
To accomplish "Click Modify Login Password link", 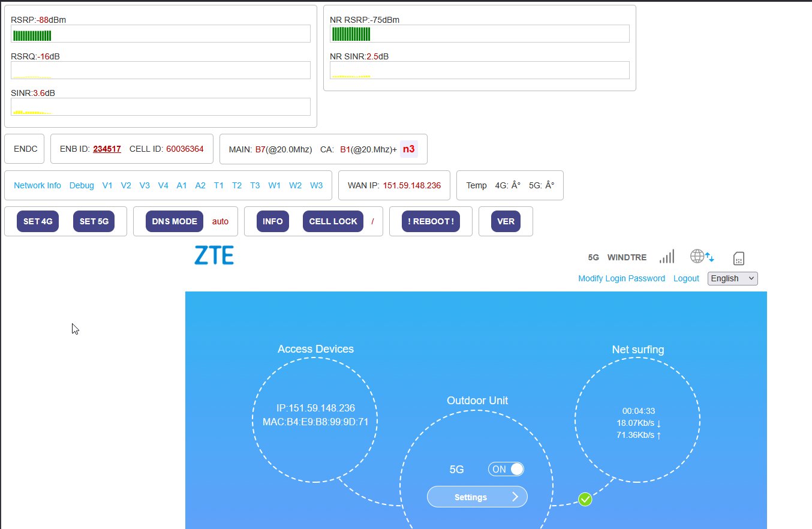I will tap(621, 278).
